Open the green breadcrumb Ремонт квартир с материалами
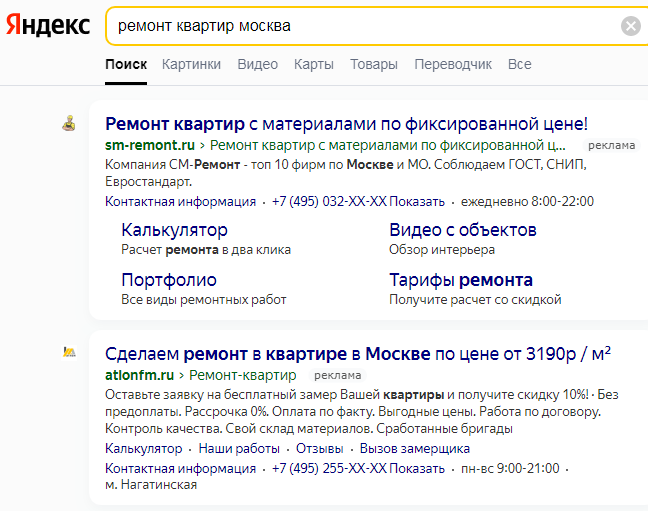The image size is (648, 511). pos(388,145)
